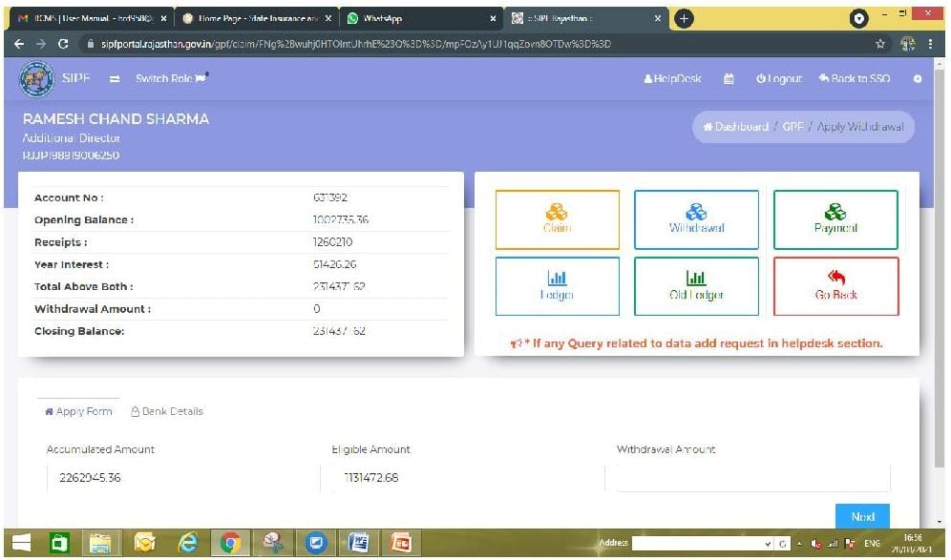
Task: Switch to the User Manual Gmail tab
Action: [91, 19]
